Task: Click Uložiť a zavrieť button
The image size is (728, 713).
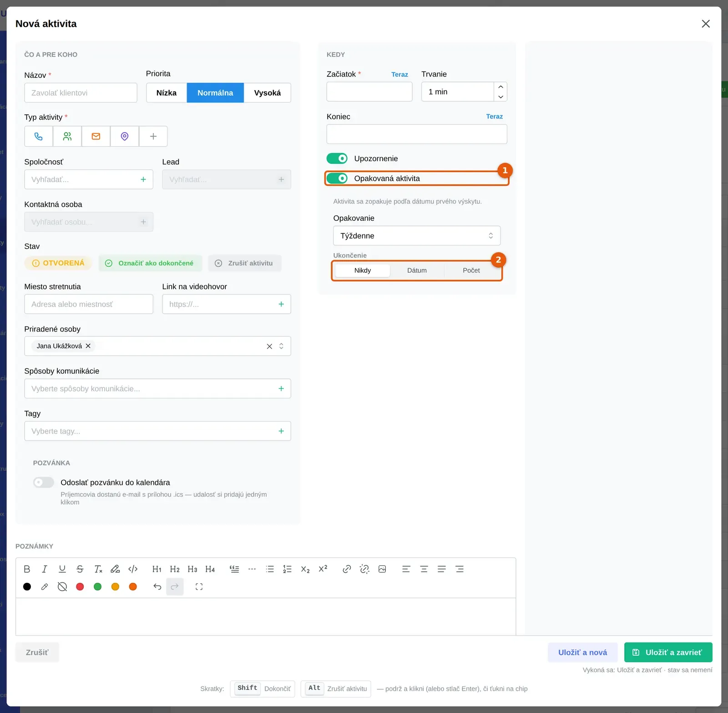Action: click(x=668, y=652)
